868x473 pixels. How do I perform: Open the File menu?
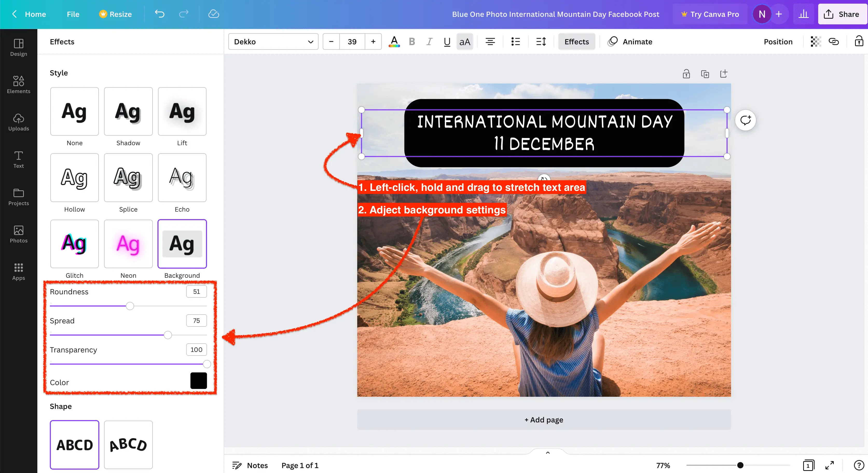pos(73,14)
